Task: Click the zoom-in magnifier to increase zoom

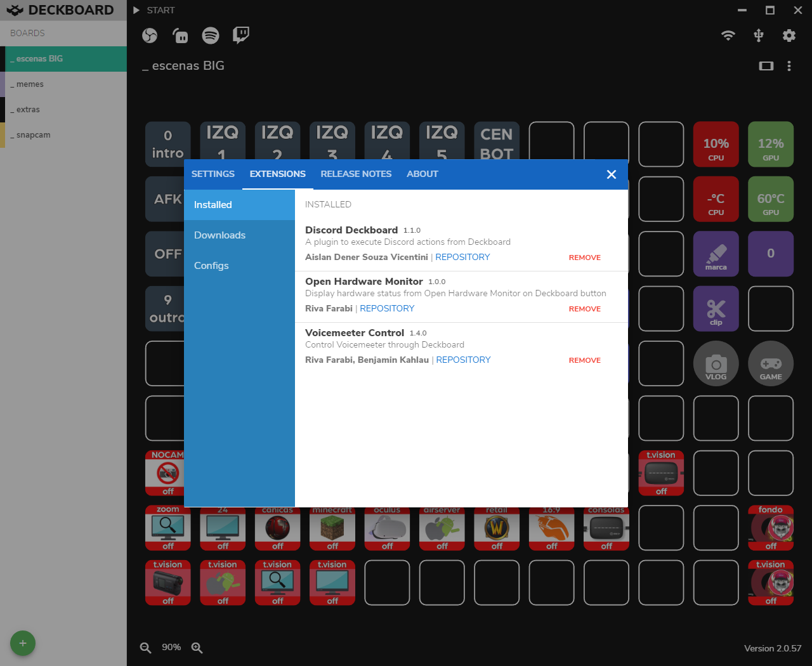Action: [197, 648]
